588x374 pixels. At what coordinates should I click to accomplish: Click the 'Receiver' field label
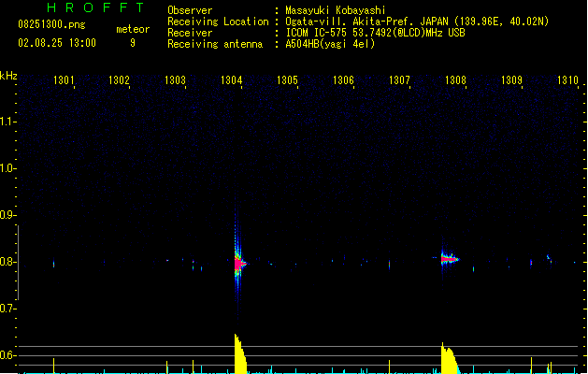pyautogui.click(x=190, y=33)
